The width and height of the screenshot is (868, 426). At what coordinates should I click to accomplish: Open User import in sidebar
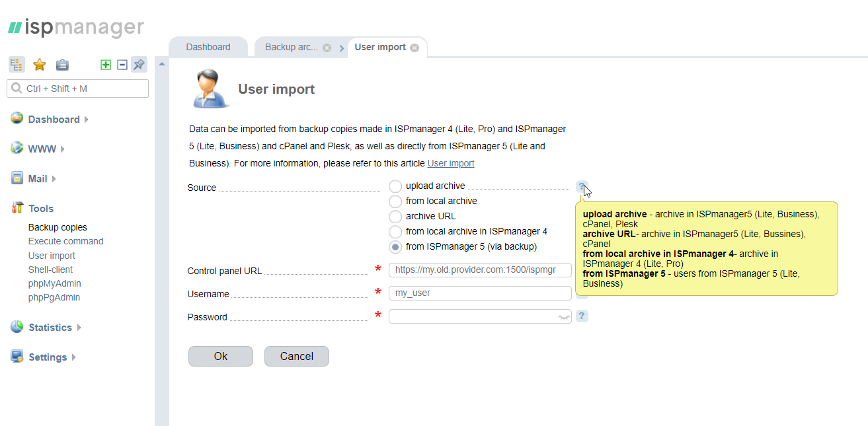52,256
